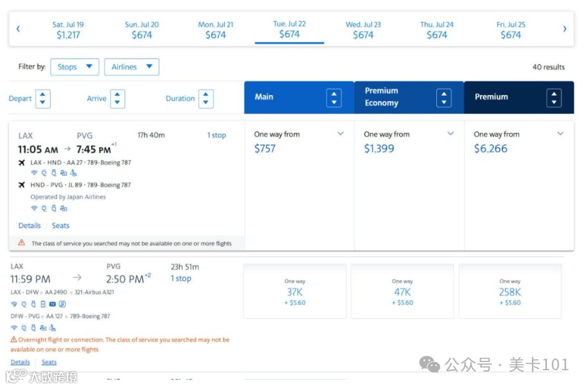The width and height of the screenshot is (588, 388).
Task: Sort flights by Duration
Action: pos(206,99)
